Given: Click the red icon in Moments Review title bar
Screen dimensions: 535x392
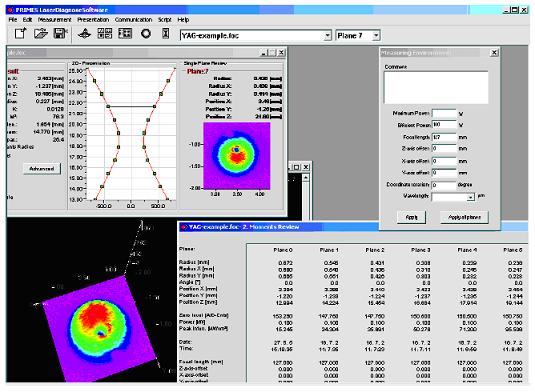Looking at the screenshot, I should (184, 227).
